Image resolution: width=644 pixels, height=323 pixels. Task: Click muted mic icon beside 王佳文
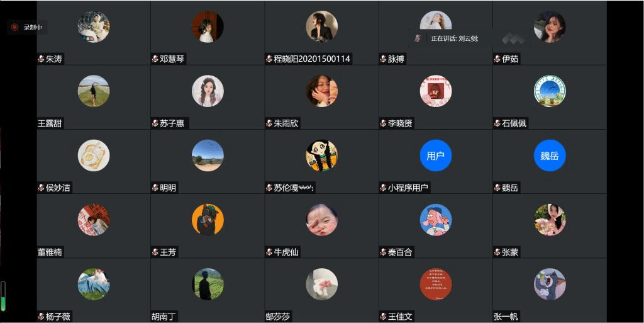(x=383, y=317)
